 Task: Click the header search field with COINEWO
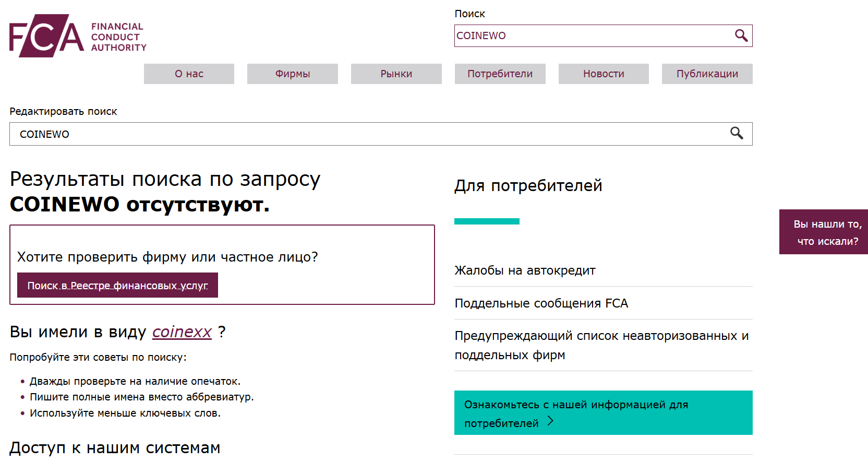[592, 36]
